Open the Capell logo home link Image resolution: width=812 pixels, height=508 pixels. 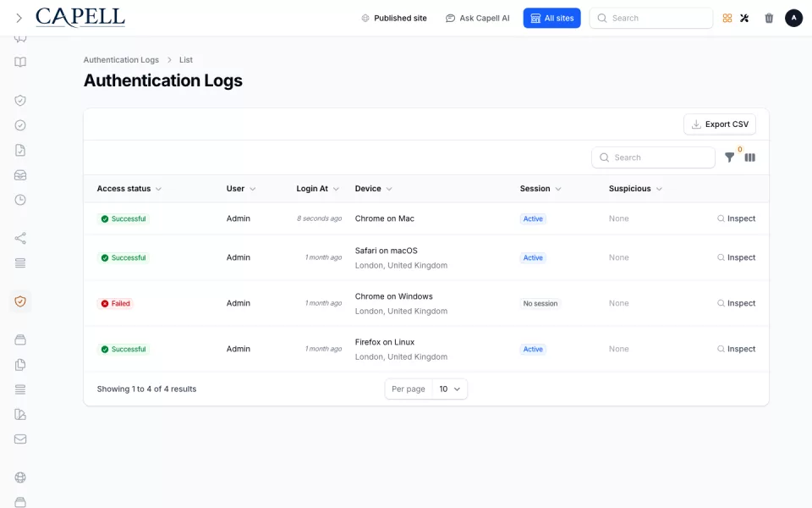(x=80, y=17)
